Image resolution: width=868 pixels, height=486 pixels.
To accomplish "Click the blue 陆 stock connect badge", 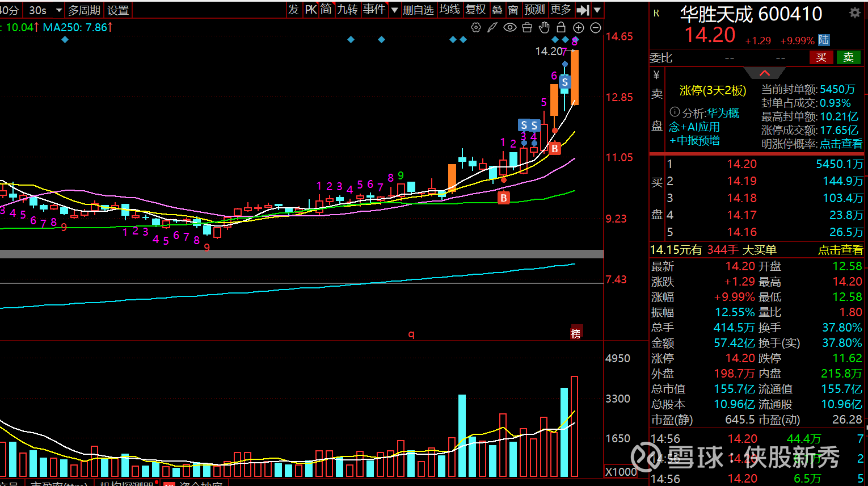I will (x=824, y=40).
